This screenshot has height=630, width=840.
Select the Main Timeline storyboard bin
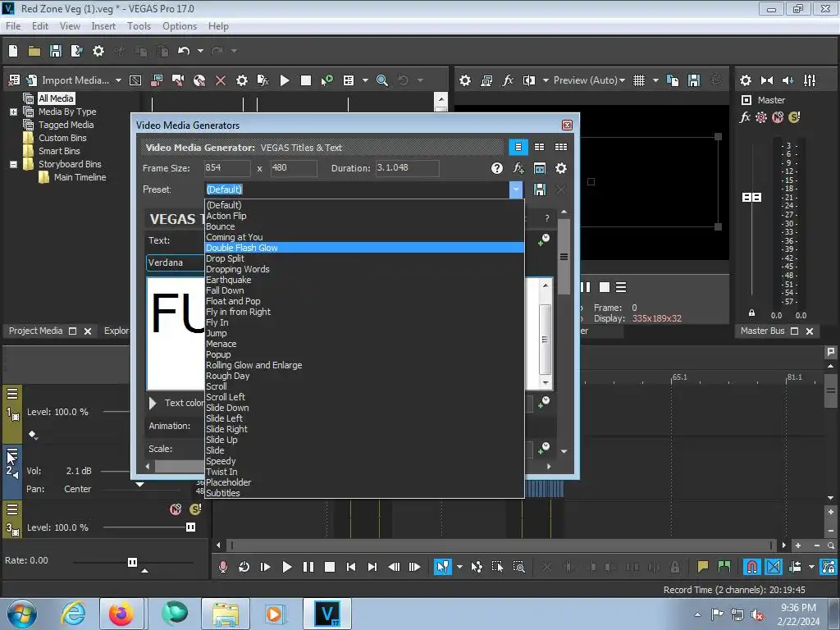[x=80, y=177]
